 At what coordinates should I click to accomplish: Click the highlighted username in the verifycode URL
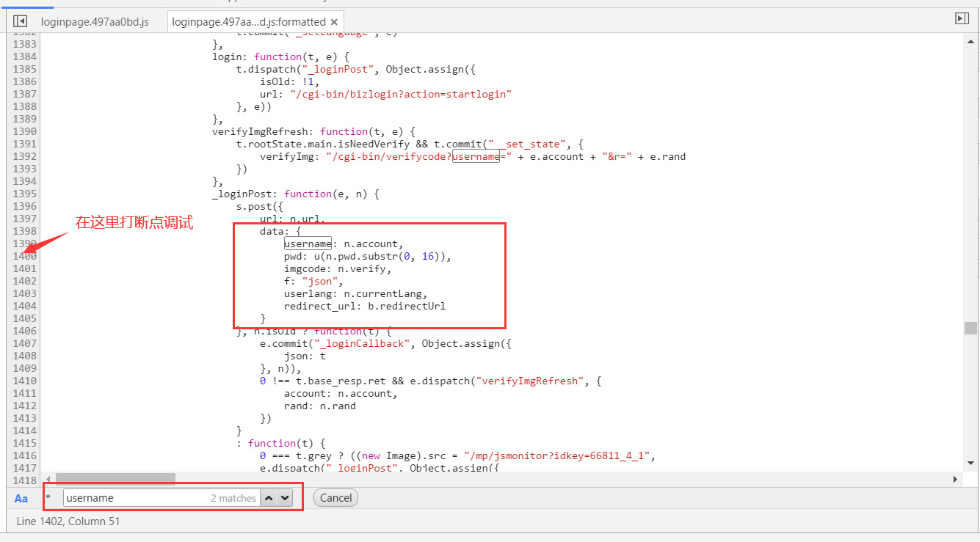476,156
